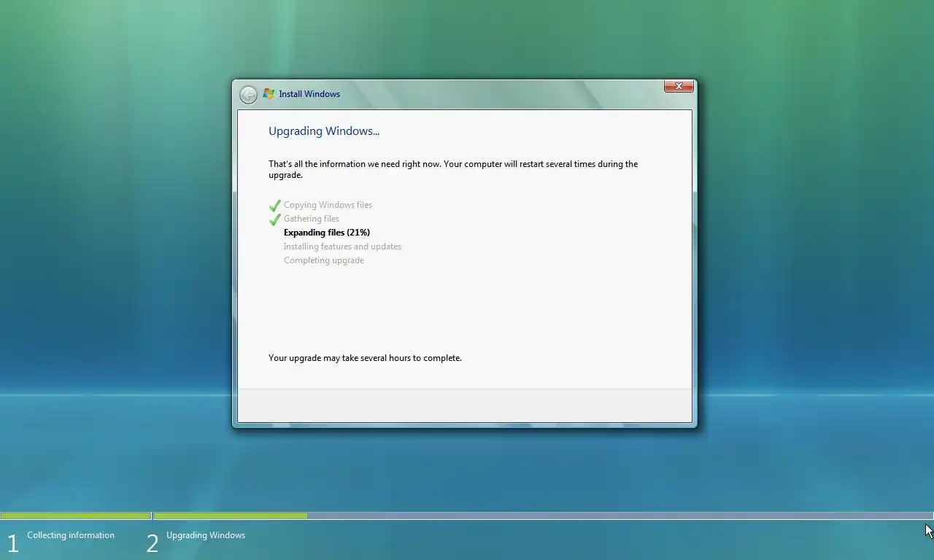Click the "Upgrading Windows..." heading
Image resolution: width=934 pixels, height=560 pixels.
324,131
